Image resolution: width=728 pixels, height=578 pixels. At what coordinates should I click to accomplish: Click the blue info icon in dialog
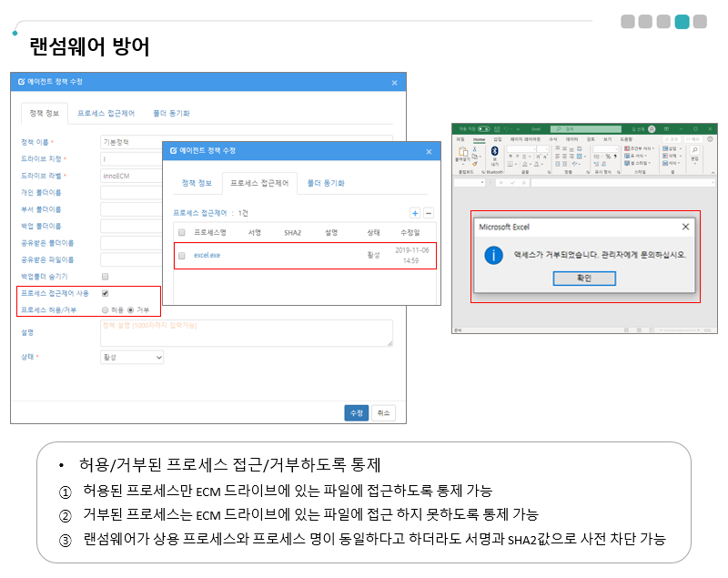click(x=493, y=256)
